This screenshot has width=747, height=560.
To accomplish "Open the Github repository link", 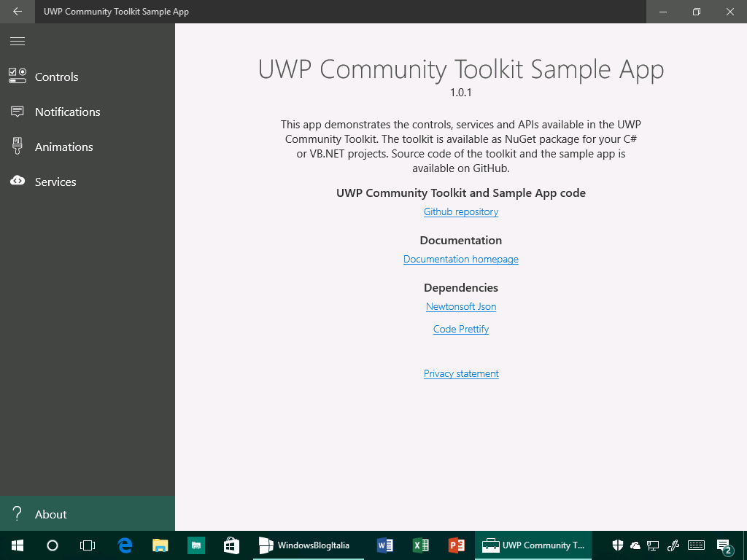I will pos(461,211).
